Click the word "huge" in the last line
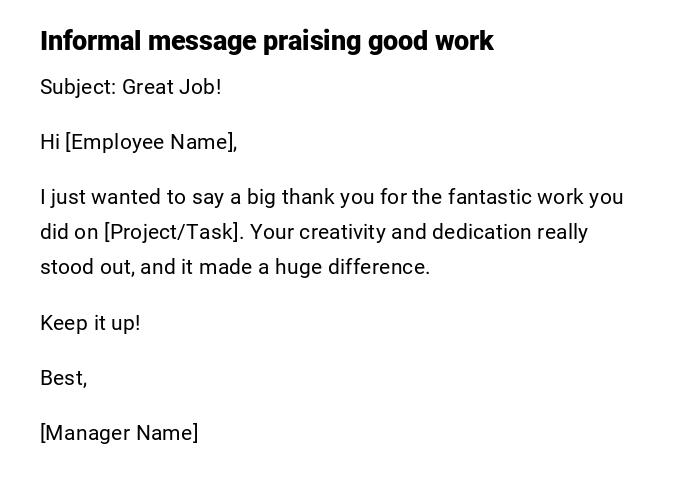This screenshot has width=700, height=495. tap(298, 267)
